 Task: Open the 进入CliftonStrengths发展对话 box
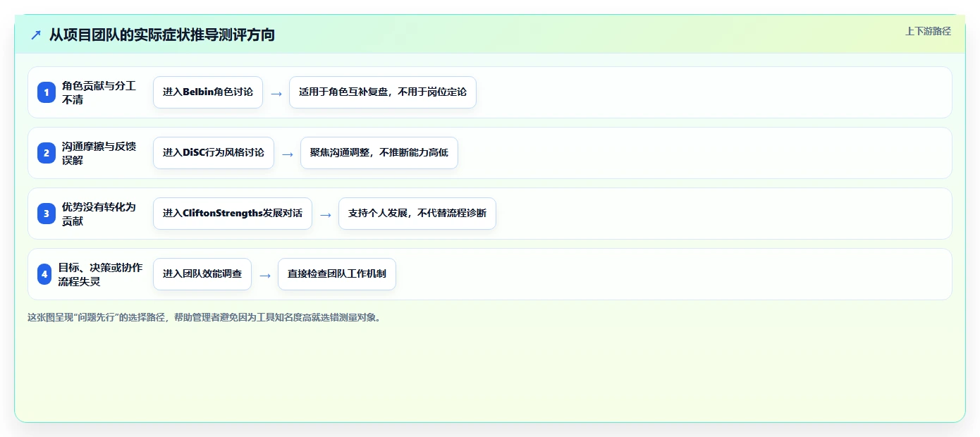(233, 214)
